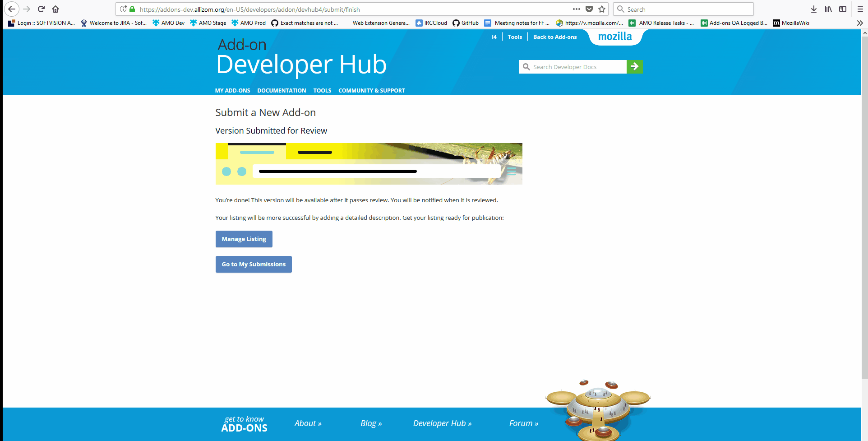Screen dimensions: 868x441
Task: Click the browser Forward arrow button
Action: [x=27, y=9]
